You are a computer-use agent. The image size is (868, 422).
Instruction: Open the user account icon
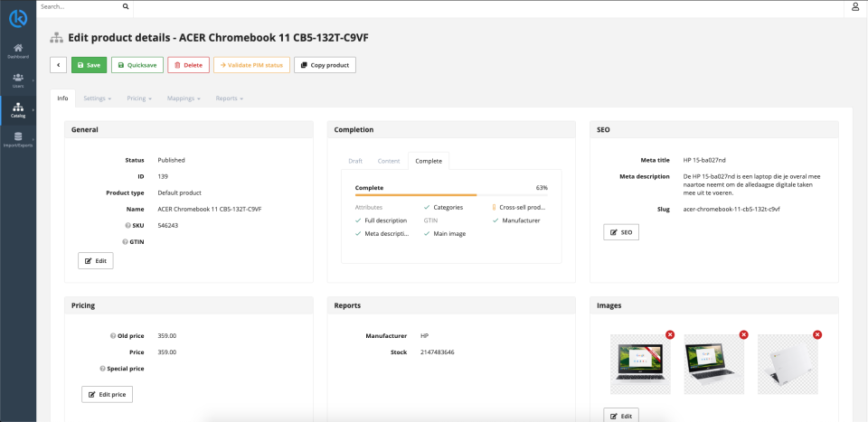pyautogui.click(x=854, y=7)
